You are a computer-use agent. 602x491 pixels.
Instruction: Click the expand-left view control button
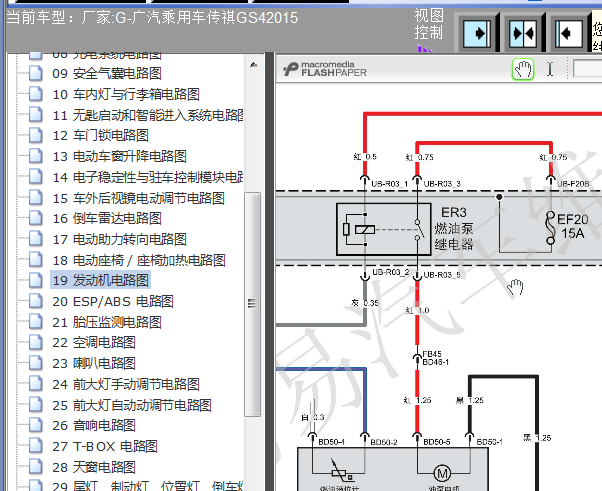pyautogui.click(x=569, y=33)
